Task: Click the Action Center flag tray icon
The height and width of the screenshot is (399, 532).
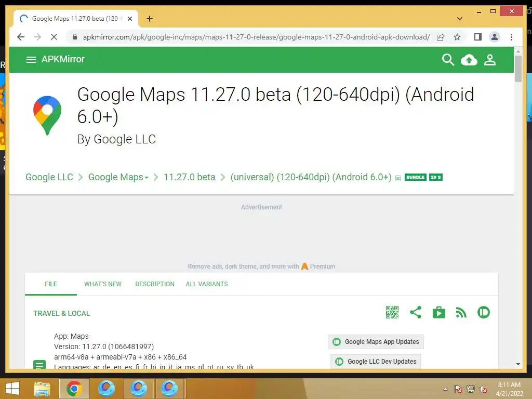Action: tap(458, 389)
